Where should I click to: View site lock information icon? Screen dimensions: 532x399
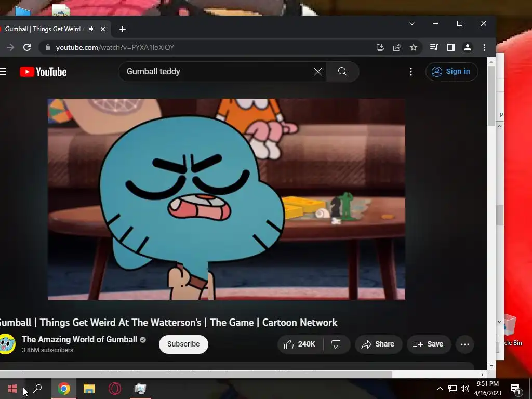click(48, 47)
